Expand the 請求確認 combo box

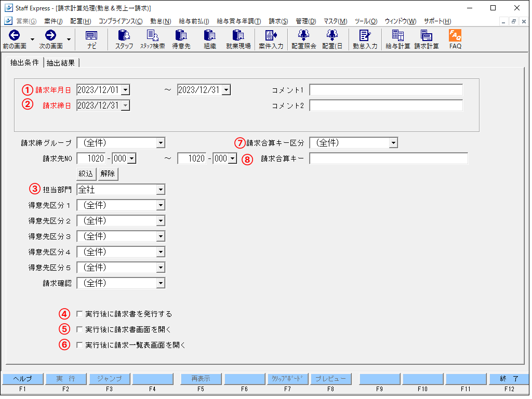tap(161, 283)
